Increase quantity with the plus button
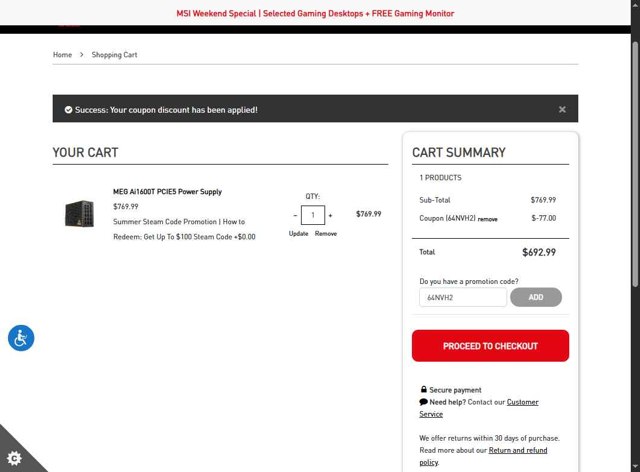The height and width of the screenshot is (472, 640). (330, 215)
